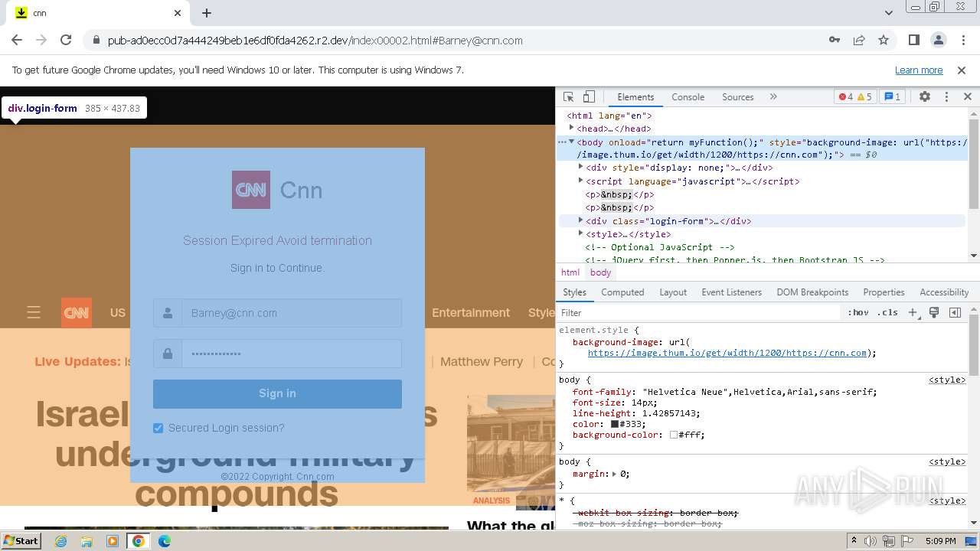Open the DOM Breakpoints tab
The width and height of the screenshot is (980, 551).
coord(812,292)
